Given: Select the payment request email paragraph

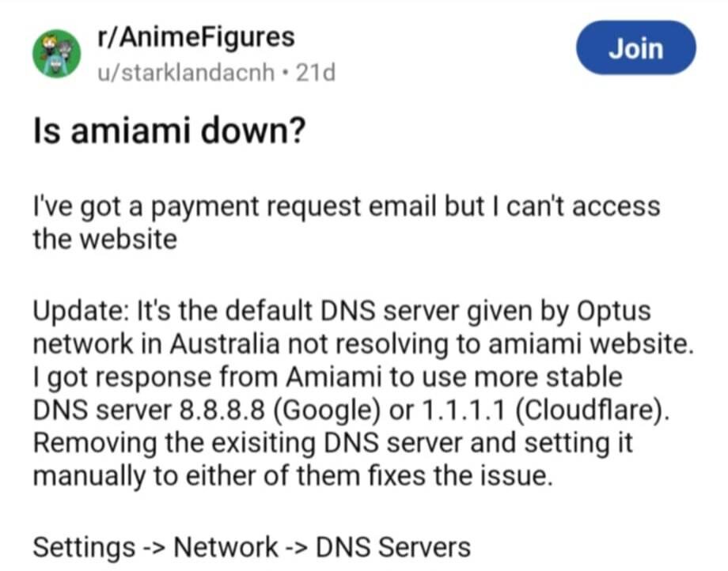Looking at the screenshot, I should pyautogui.click(x=347, y=223).
